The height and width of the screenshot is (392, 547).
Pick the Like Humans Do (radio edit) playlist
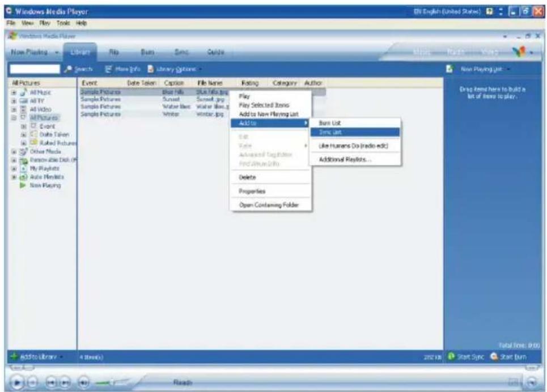(355, 146)
